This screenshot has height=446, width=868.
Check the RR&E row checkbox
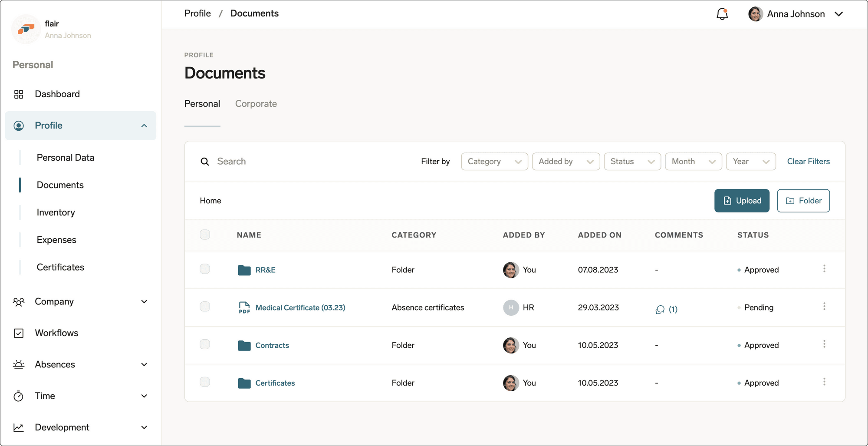pos(205,269)
